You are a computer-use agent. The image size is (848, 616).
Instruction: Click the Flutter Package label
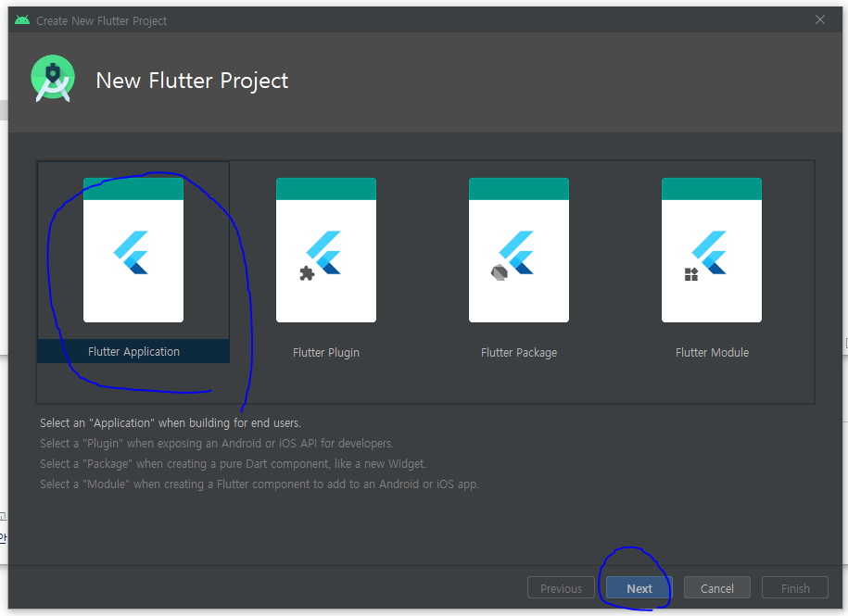(519, 353)
